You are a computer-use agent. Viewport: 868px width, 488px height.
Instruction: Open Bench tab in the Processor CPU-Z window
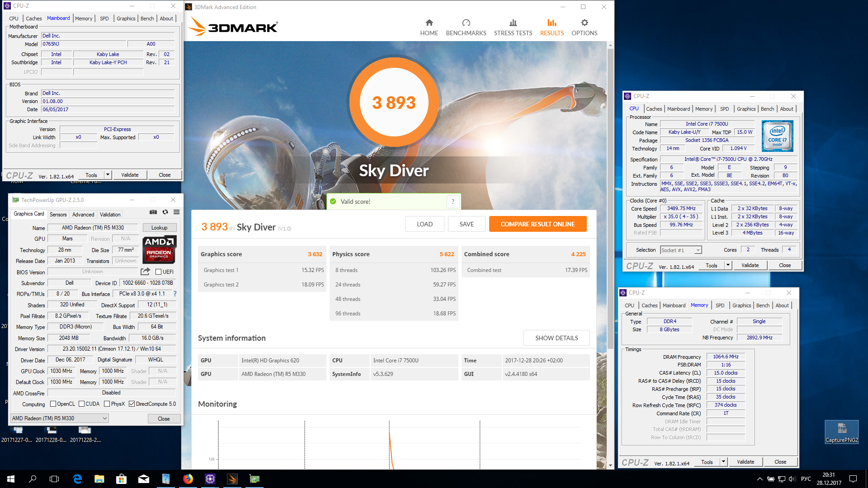pos(767,109)
